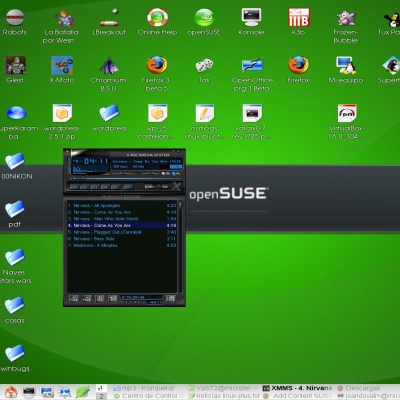Open the playlist remove FILE menu button
This screenshot has height=400, width=400.
click(x=87, y=298)
